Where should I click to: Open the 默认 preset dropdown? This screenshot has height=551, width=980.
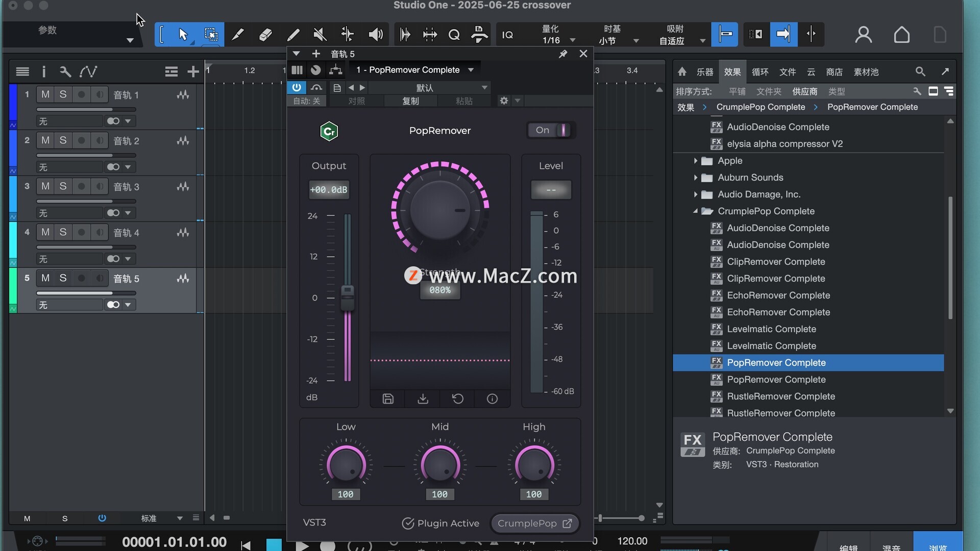click(x=429, y=88)
